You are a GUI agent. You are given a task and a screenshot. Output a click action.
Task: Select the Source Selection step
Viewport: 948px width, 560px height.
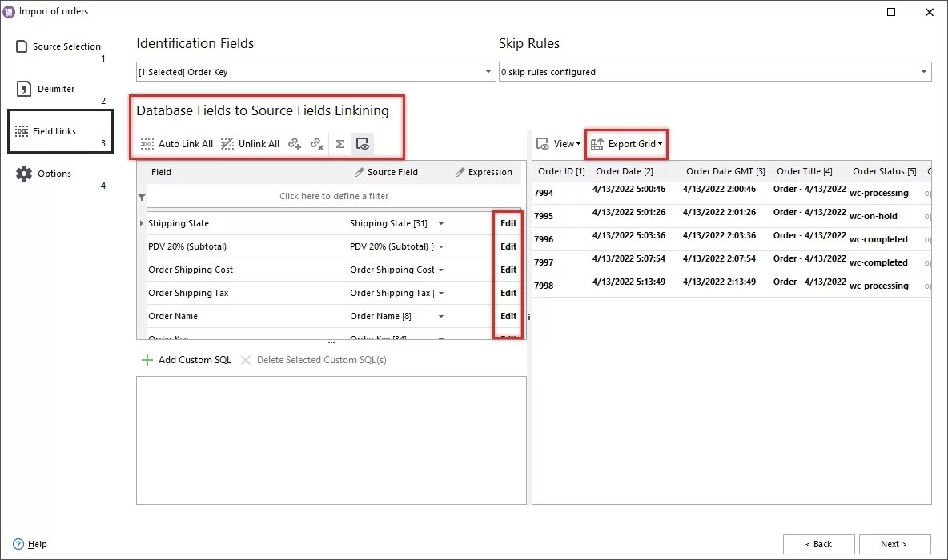pos(66,46)
